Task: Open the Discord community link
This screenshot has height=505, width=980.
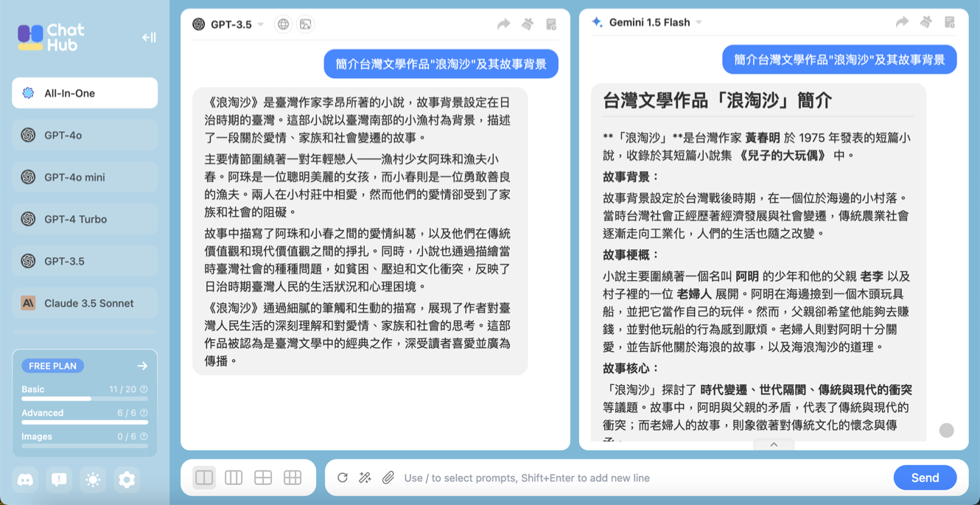Action: [26, 480]
